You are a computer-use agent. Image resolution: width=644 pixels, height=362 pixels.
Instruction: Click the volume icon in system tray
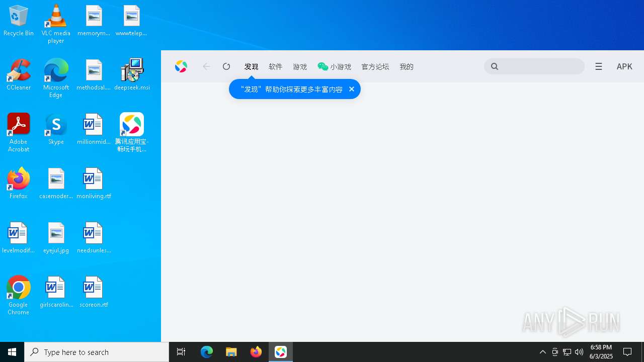(579, 352)
